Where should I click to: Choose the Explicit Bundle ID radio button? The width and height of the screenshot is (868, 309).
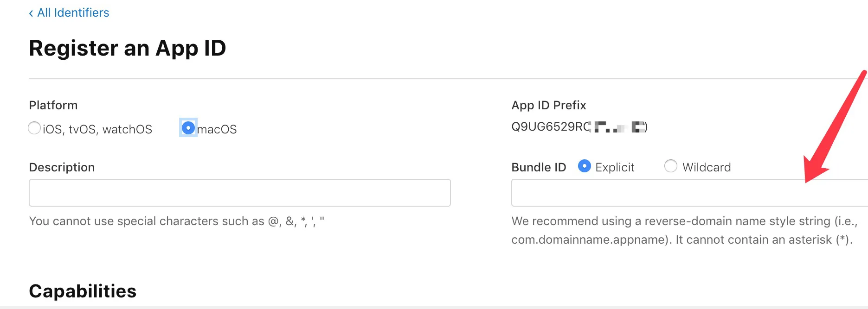[585, 166]
